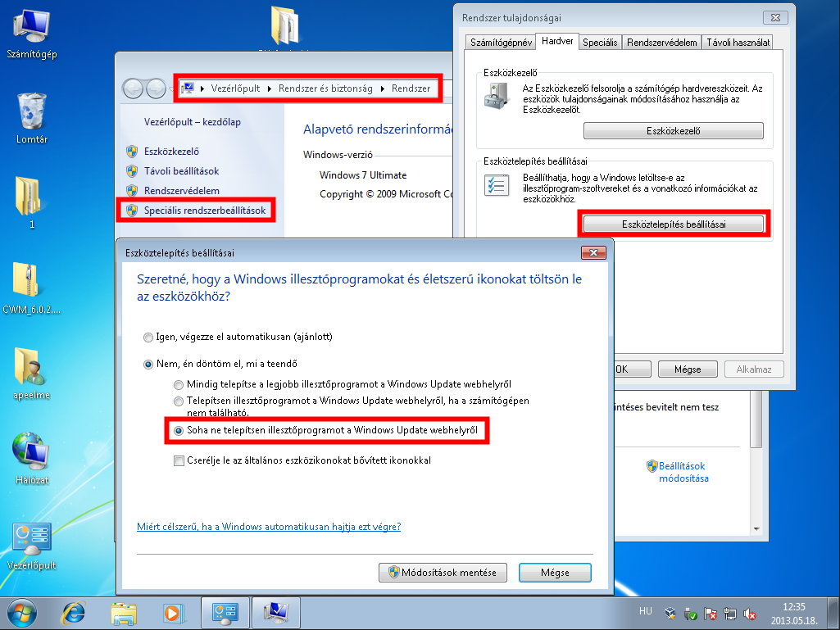840x630 pixels.
Task: Switch to the Speciális tab
Action: [600, 43]
